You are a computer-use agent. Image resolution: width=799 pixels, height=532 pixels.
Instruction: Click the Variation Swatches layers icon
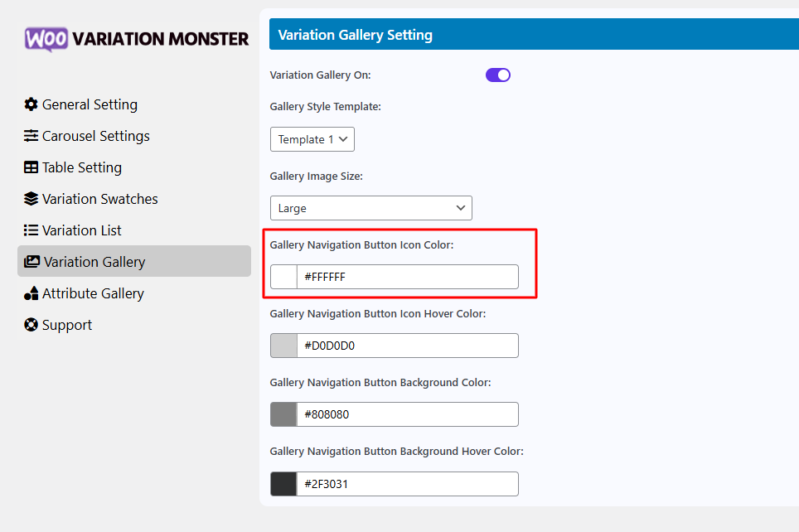point(31,199)
